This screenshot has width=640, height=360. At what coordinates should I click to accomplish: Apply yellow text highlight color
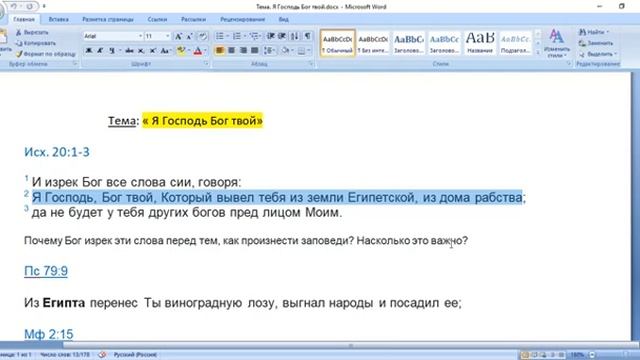[180, 51]
